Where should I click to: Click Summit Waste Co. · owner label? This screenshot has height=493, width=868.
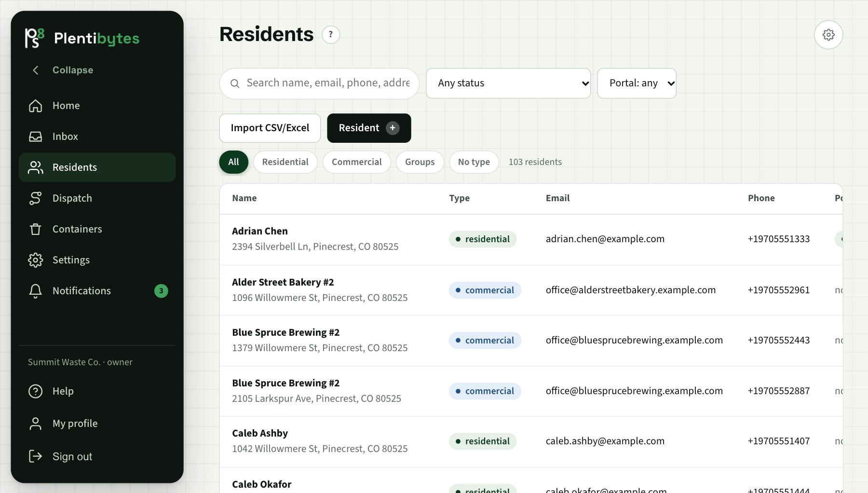point(80,362)
